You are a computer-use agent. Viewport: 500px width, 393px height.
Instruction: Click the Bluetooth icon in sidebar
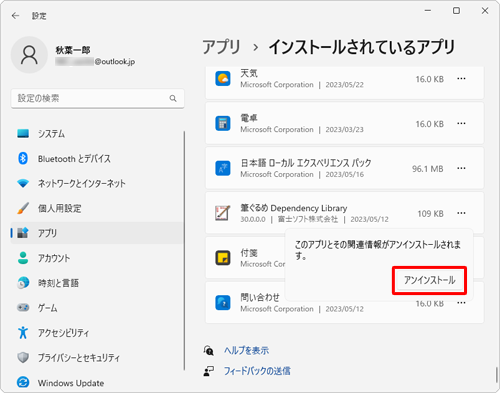(x=23, y=158)
